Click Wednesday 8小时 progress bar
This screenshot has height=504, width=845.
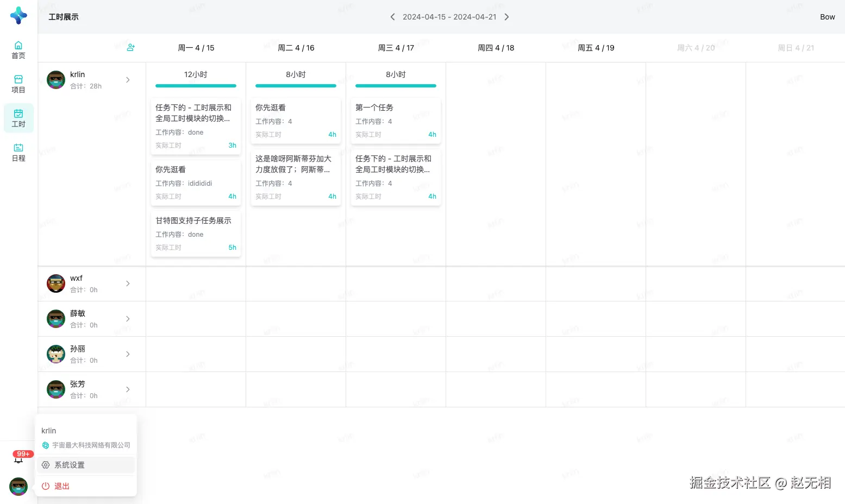396,86
